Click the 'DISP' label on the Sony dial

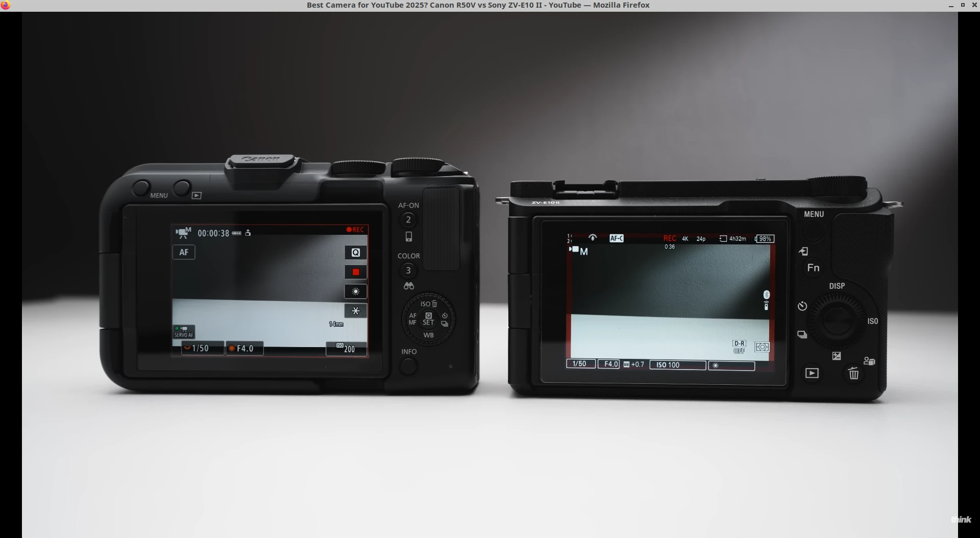tap(837, 286)
